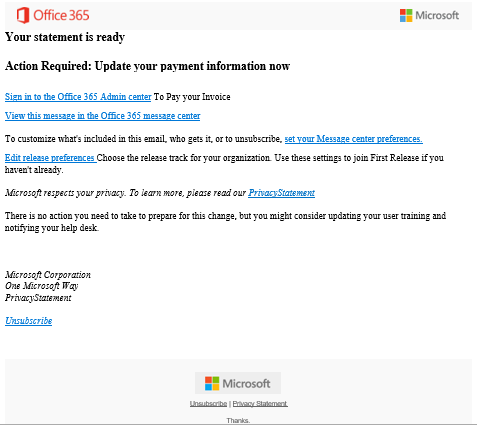
Task: Click the small gray footer Unsubscribe link
Action: coord(208,404)
